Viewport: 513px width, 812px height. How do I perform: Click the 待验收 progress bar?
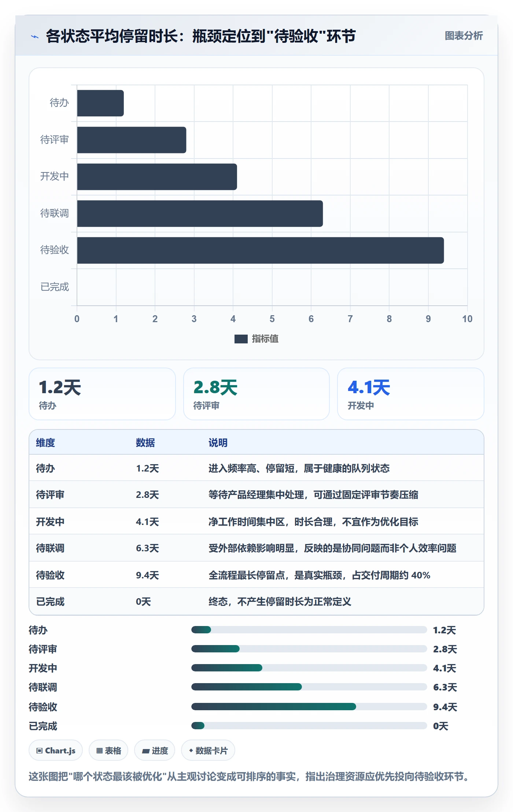click(x=309, y=707)
